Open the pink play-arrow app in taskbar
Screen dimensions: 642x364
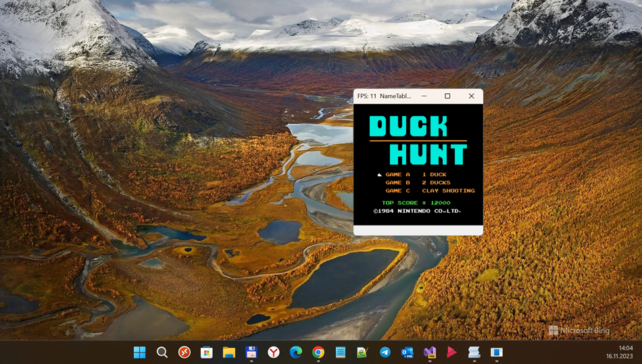point(451,352)
